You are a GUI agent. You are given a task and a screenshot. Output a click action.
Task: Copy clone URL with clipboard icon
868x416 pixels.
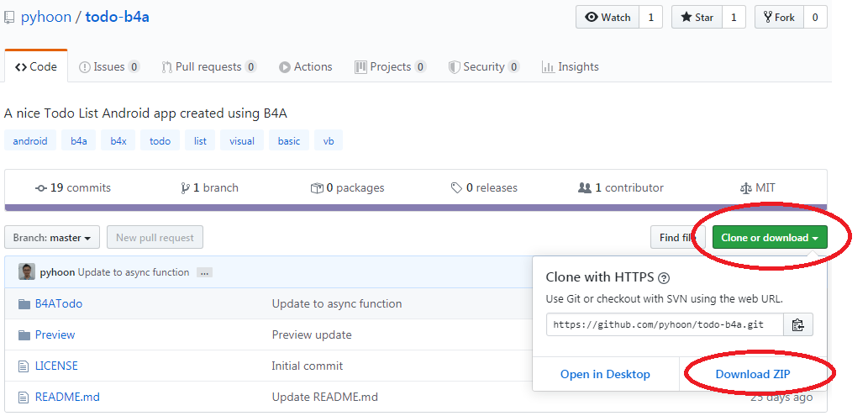point(797,324)
